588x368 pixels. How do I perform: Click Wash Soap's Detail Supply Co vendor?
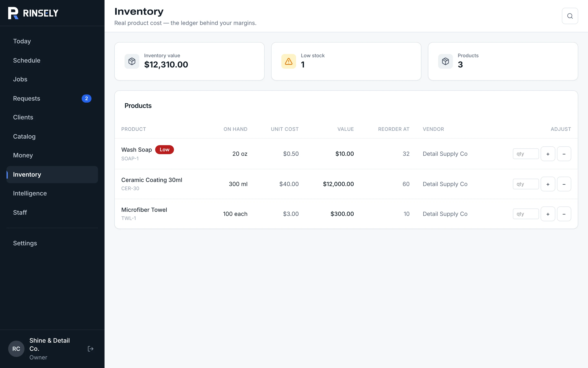tap(445, 154)
